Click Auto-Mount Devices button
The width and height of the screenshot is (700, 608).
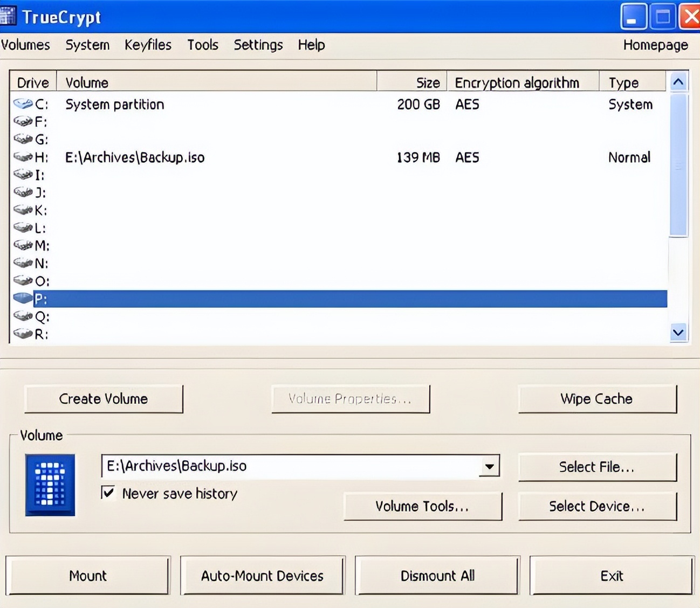click(x=263, y=576)
